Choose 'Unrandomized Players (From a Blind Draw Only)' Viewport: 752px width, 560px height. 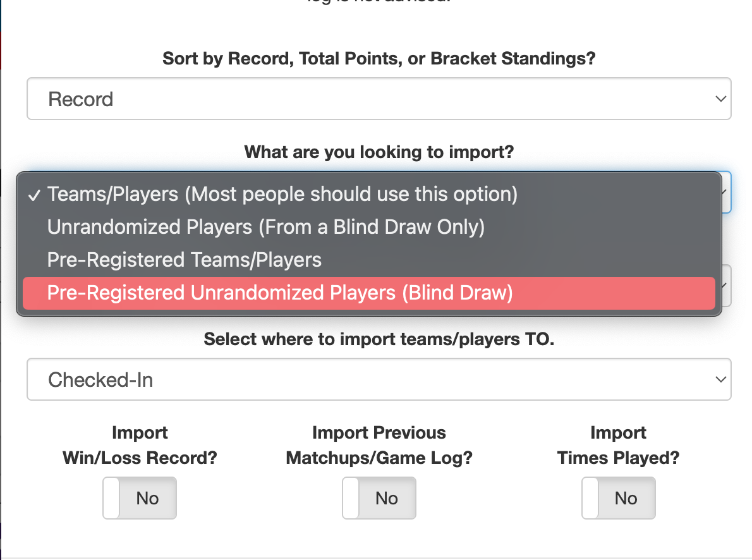pyautogui.click(x=266, y=227)
